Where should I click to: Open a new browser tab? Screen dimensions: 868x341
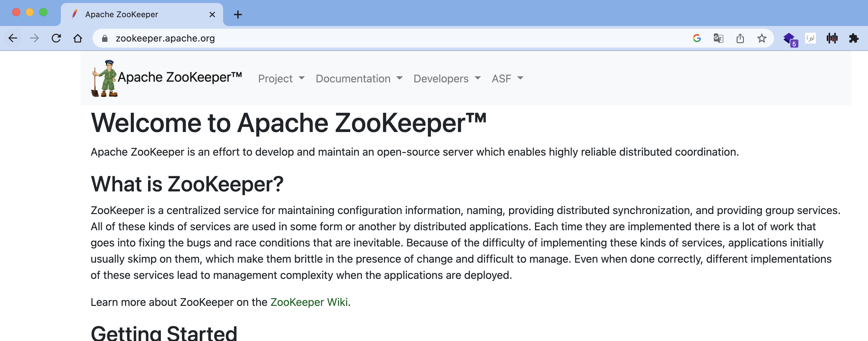238,15
